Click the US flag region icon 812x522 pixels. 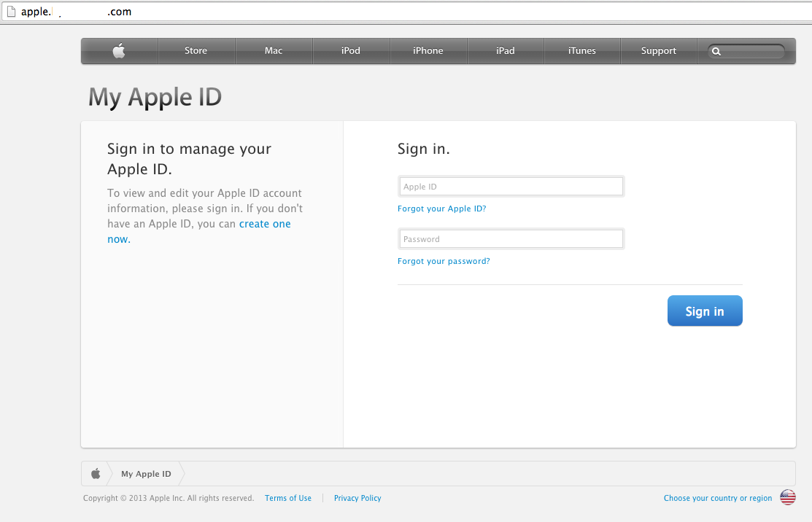pos(787,498)
